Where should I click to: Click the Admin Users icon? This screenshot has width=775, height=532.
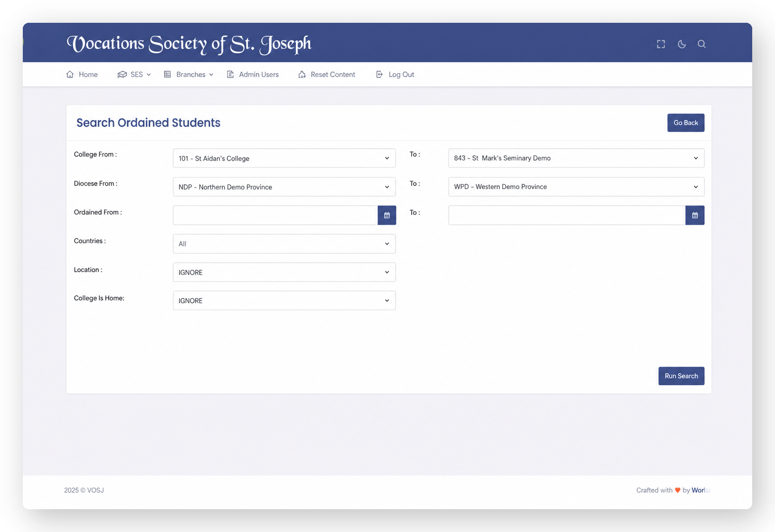(x=230, y=75)
